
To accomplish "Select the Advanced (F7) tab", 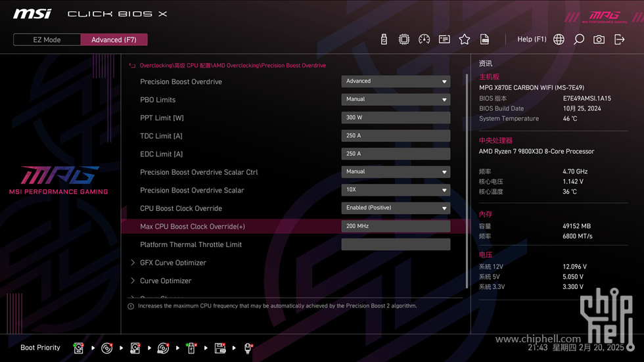I will 114,40.
